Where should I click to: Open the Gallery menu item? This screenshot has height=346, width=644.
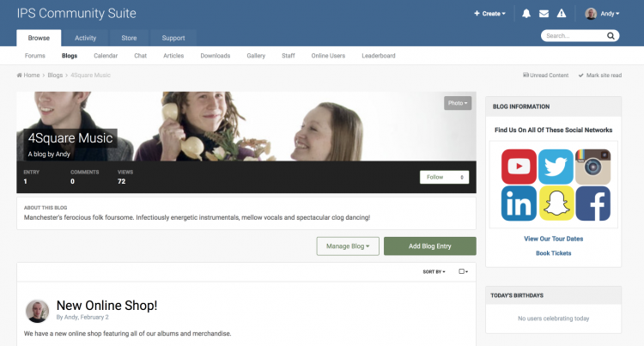tap(256, 56)
